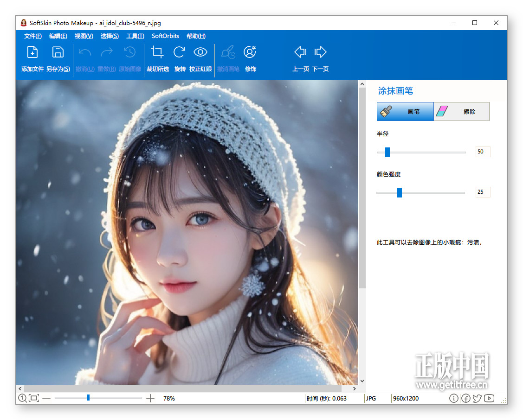Click Undo Brush (撤消画笔) icon
Image resolution: width=523 pixels, height=420 pixels.
(228, 52)
